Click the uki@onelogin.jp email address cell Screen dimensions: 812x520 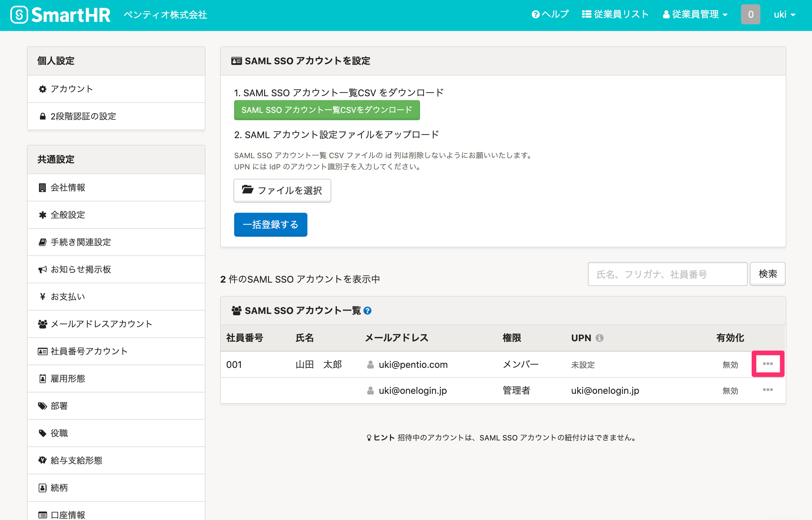[413, 391]
